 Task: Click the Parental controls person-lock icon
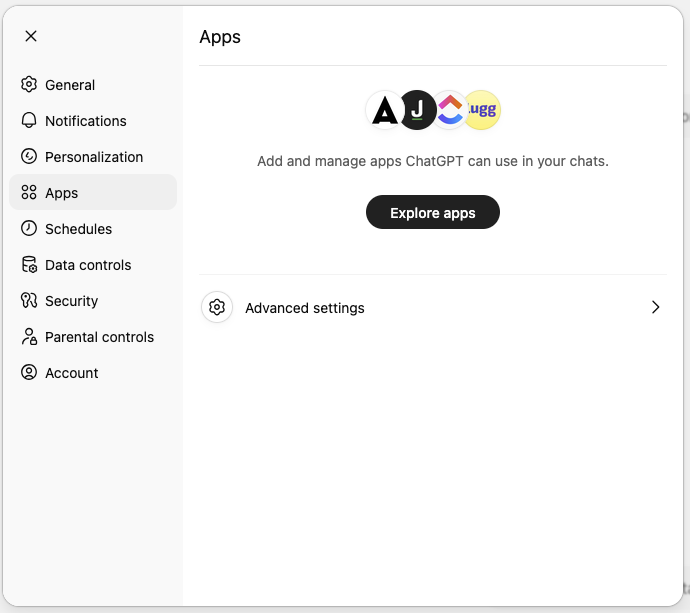coord(29,337)
